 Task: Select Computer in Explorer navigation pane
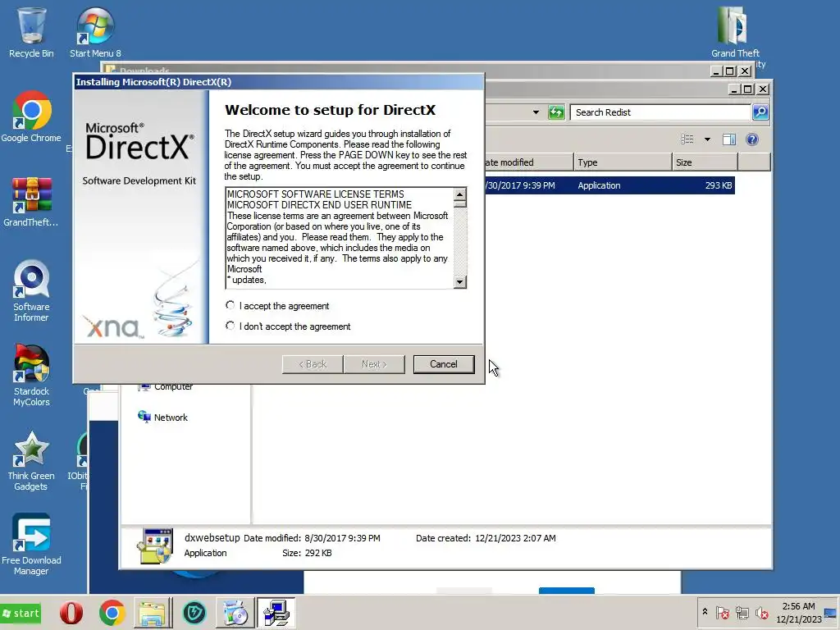pos(166,387)
